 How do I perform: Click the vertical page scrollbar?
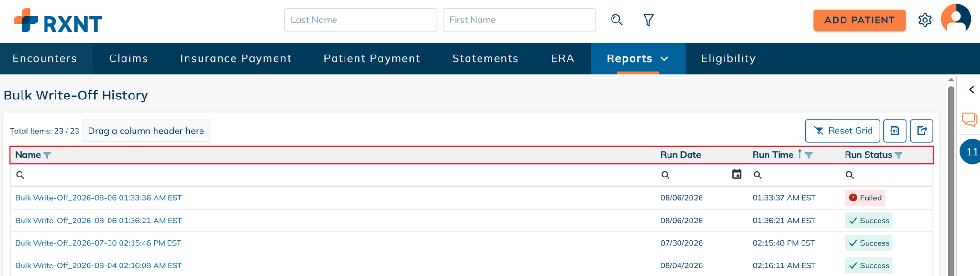(951, 177)
